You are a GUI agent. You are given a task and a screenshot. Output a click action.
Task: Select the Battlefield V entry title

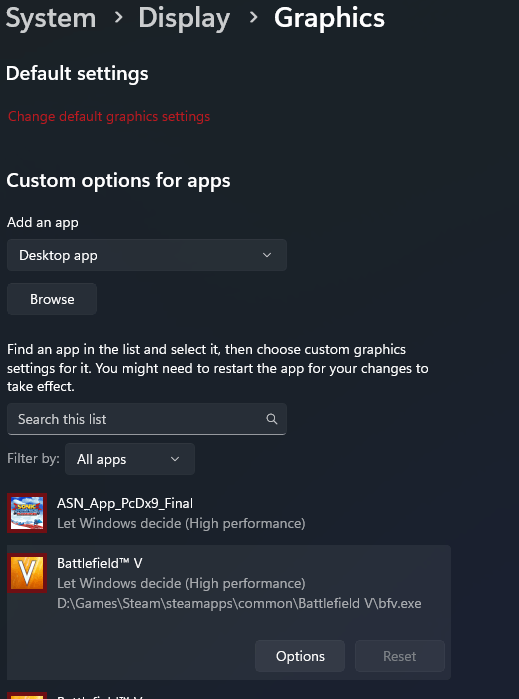99,563
